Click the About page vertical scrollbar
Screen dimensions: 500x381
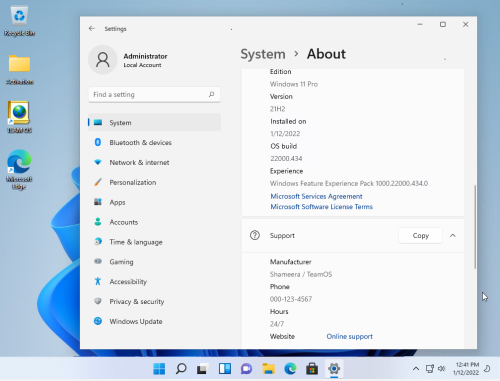[x=475, y=227]
